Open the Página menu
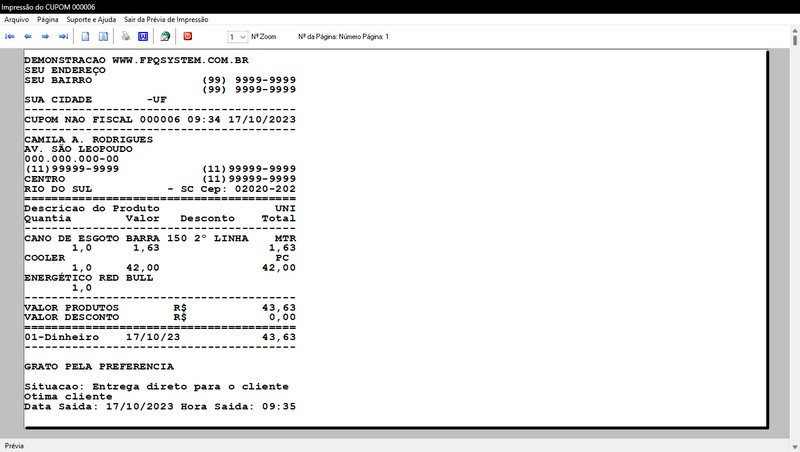800x452 pixels. pos(47,19)
